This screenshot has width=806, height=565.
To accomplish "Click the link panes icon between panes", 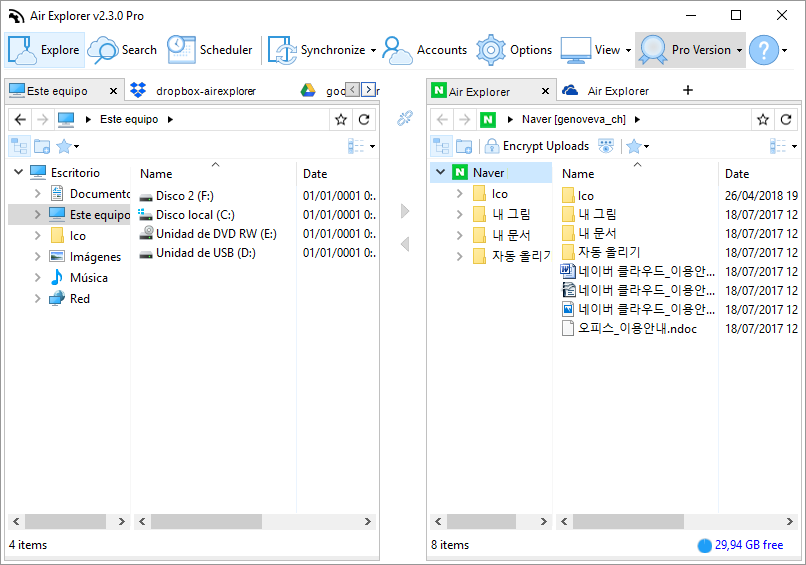I will pos(405,118).
